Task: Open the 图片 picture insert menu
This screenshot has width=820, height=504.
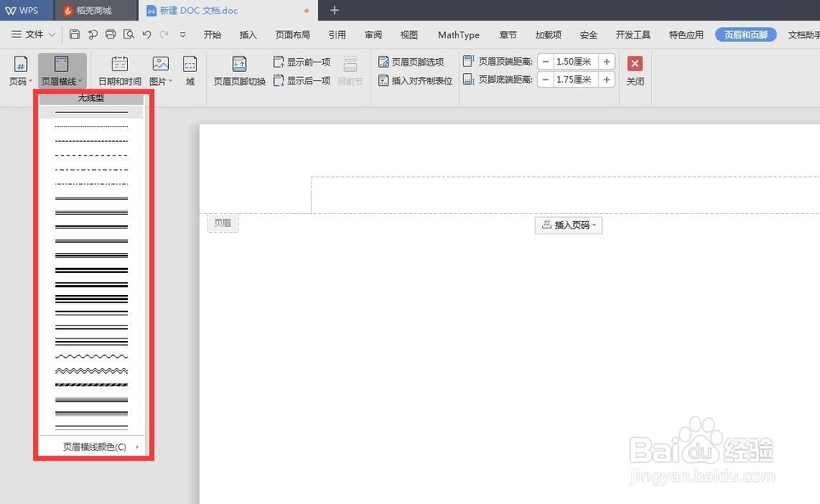Action: [x=161, y=70]
